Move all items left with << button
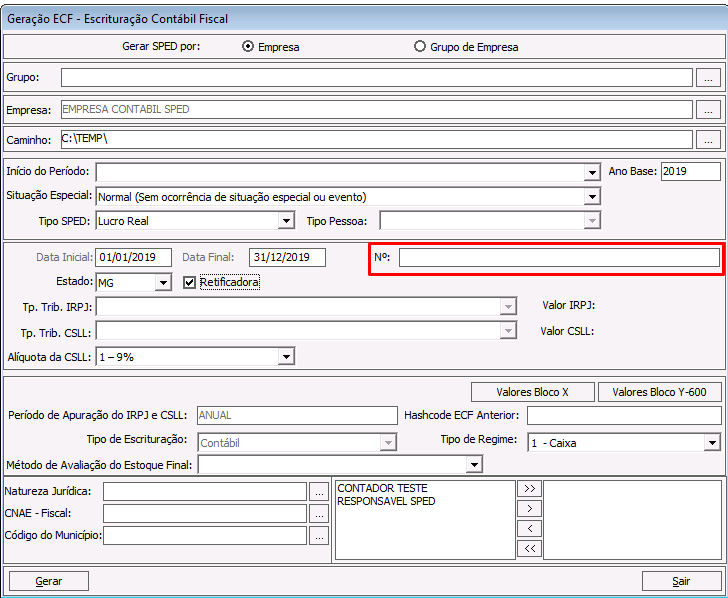Viewport: 728px width, 598px height. pos(529,549)
